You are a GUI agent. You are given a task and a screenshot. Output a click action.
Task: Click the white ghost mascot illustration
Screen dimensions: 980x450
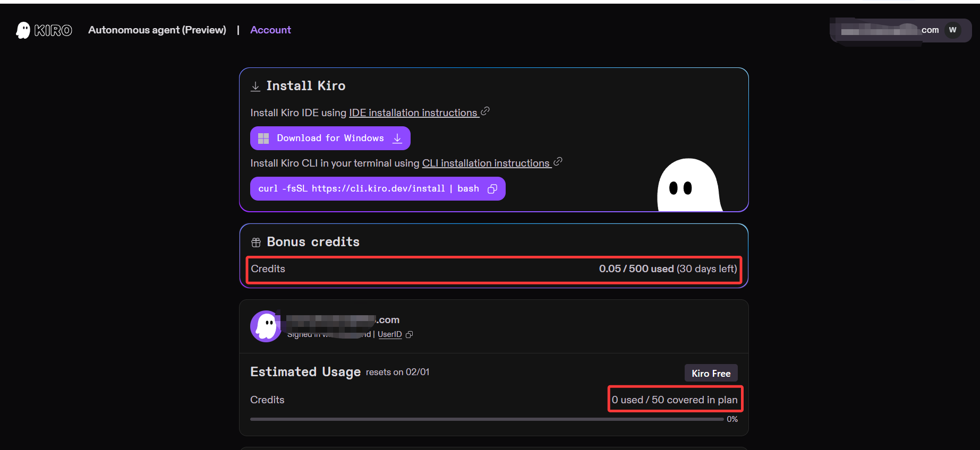pos(689,185)
